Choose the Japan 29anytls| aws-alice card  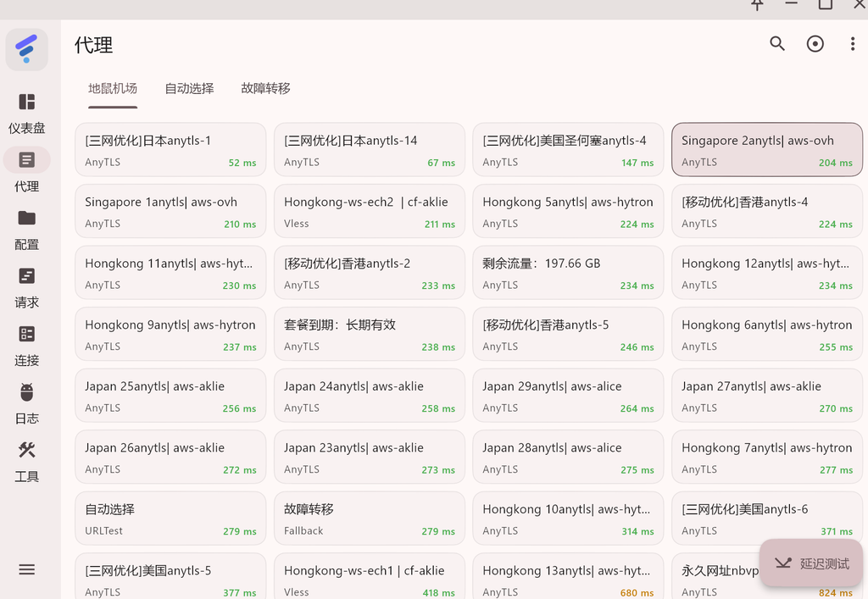[568, 395]
